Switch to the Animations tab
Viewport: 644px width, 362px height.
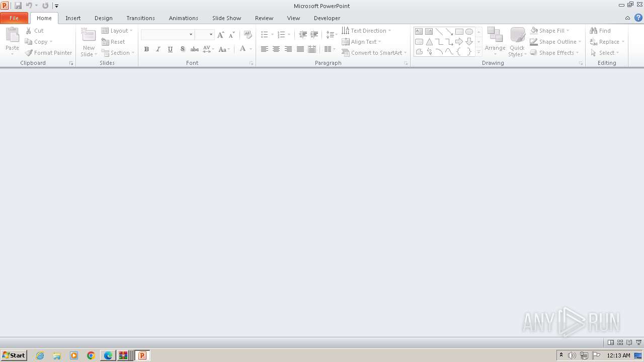(184, 18)
